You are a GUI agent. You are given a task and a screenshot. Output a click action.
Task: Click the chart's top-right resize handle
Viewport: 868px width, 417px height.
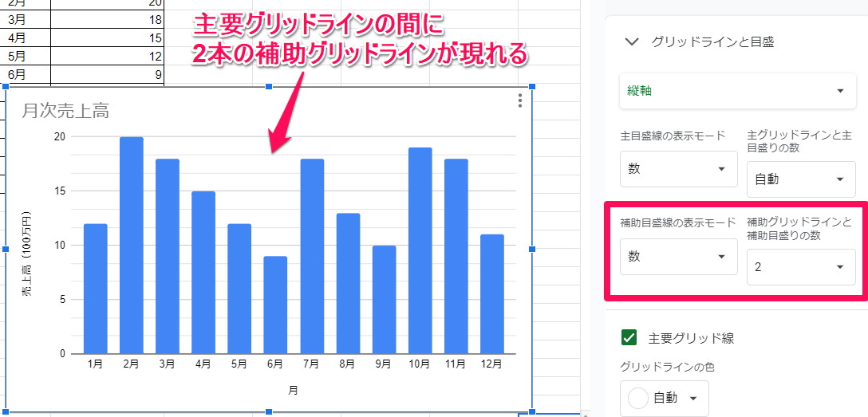(x=532, y=87)
